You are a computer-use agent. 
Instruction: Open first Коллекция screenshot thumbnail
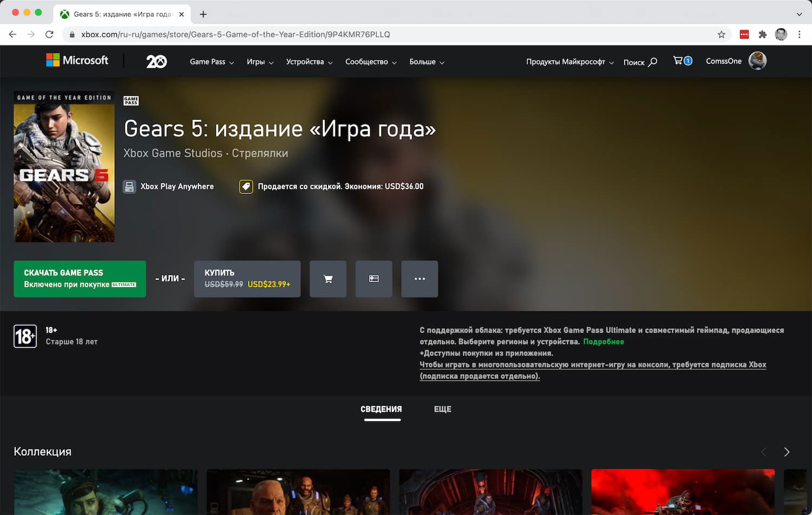(106, 492)
